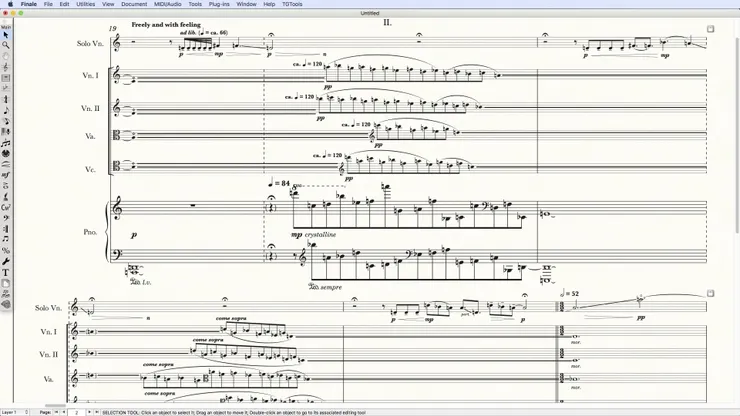Select the Simple Entry eighth-note tool
This screenshot has width=740, height=416.
click(x=6, y=110)
